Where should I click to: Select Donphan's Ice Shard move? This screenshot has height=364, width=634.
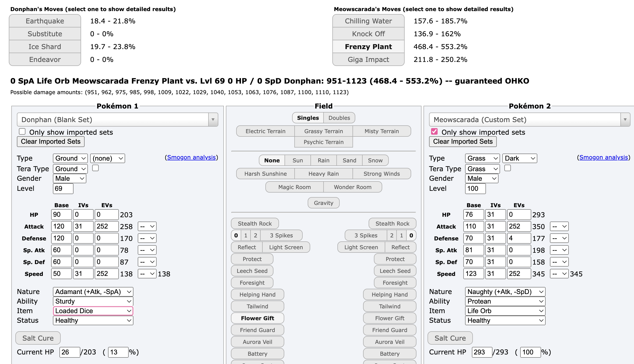pyautogui.click(x=45, y=47)
